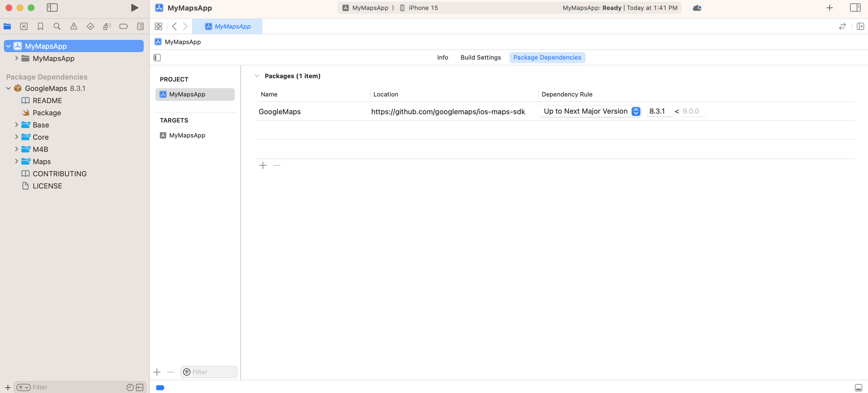The image size is (868, 393).
Task: Expand the M4B folder
Action: coord(16,149)
